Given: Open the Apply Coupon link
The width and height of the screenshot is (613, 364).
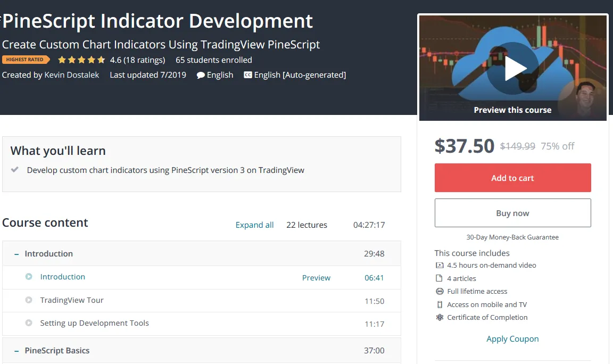Looking at the screenshot, I should coord(512,339).
